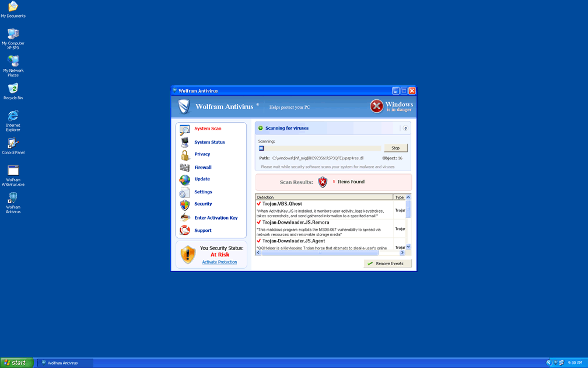Screen dimensions: 588x368
Task: Collapse the Scanning for viruses panel
Action: 405,128
